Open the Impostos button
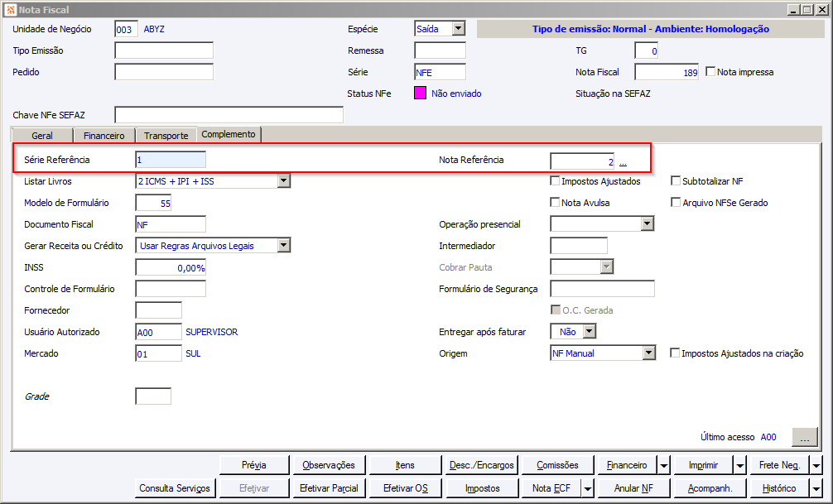The height and width of the screenshot is (504, 833). click(x=482, y=488)
